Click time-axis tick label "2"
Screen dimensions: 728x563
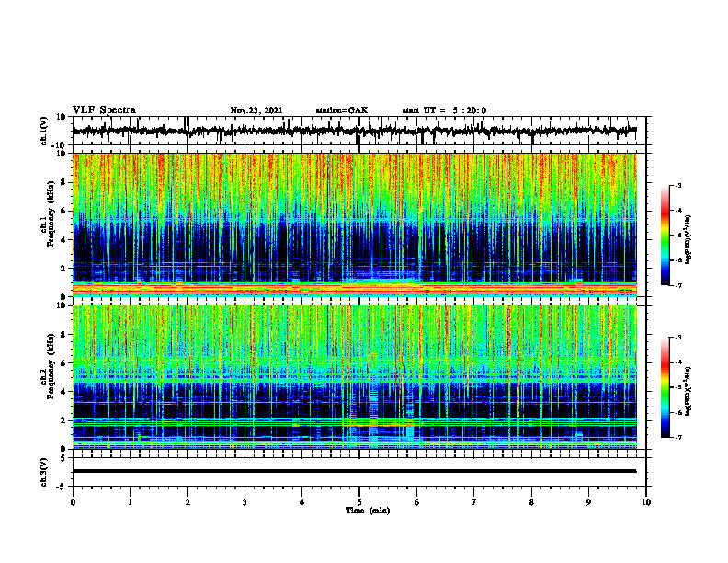click(x=188, y=502)
